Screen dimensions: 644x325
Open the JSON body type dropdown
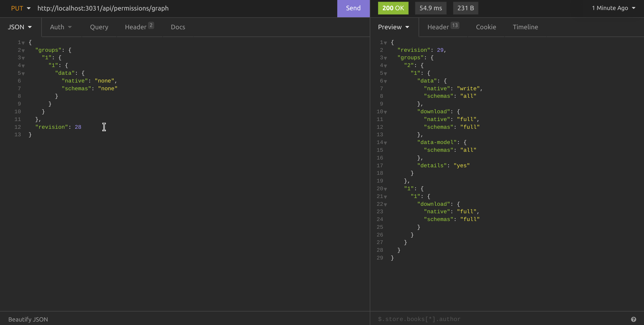(20, 27)
